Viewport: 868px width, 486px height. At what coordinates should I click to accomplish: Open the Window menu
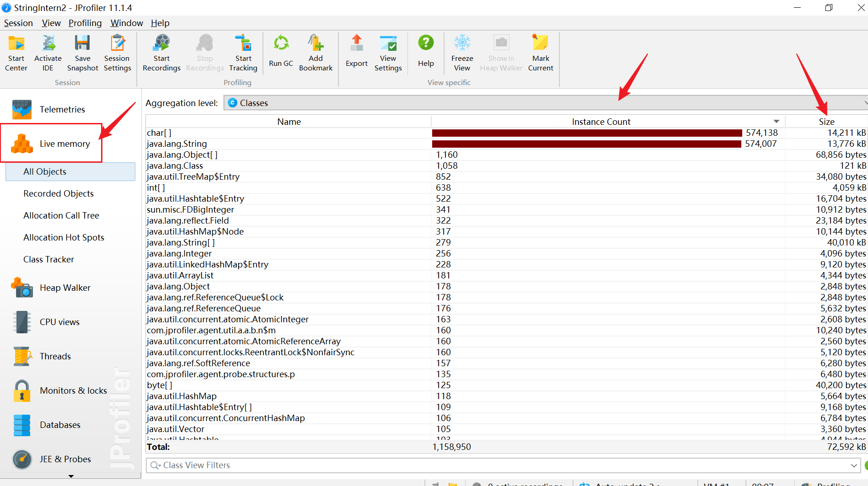click(127, 23)
